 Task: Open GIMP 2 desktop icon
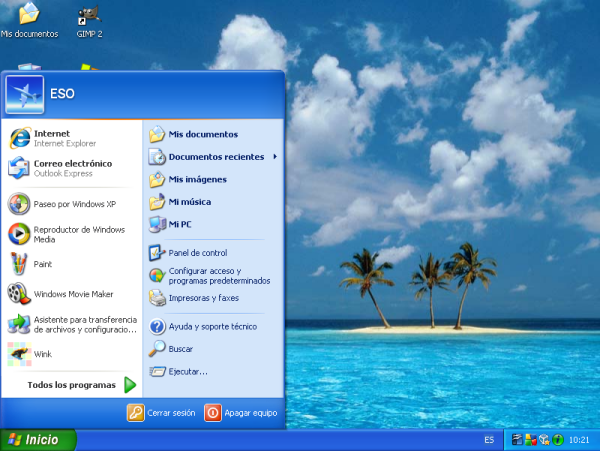[87, 20]
